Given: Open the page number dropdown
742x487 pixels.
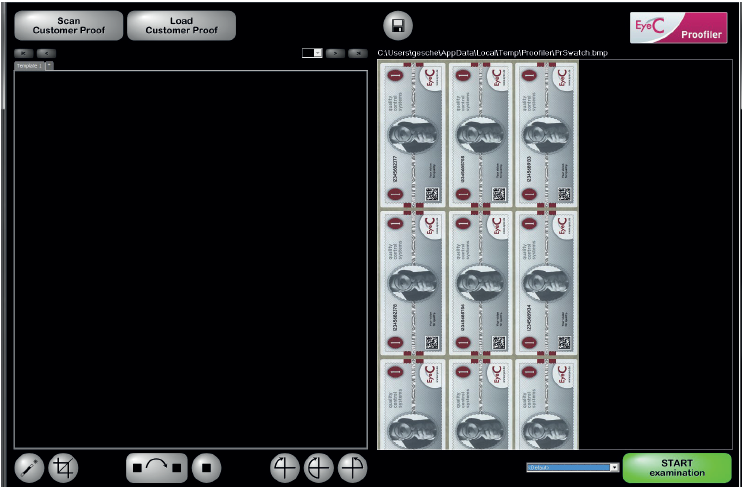Looking at the screenshot, I should pos(312,53).
